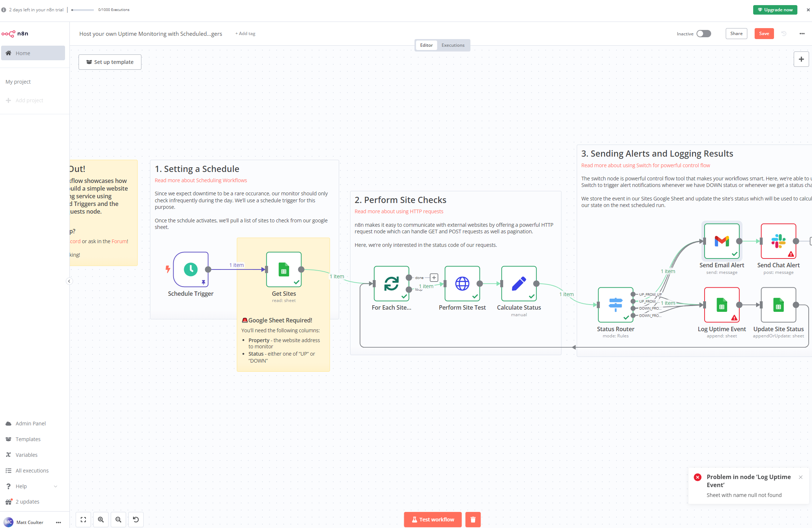Open the Status Router switch node
Screen dimensions: 812x528
616,305
